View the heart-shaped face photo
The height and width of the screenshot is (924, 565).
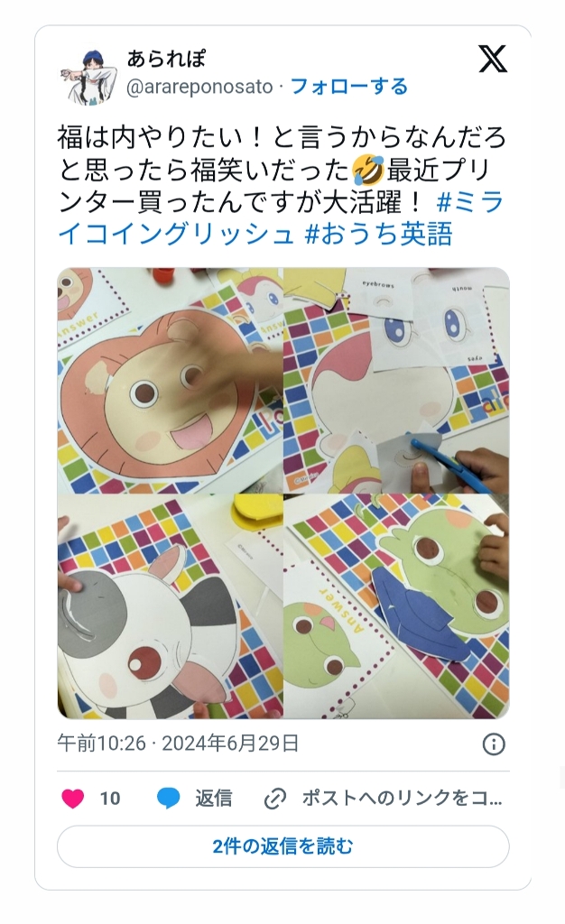coord(170,381)
